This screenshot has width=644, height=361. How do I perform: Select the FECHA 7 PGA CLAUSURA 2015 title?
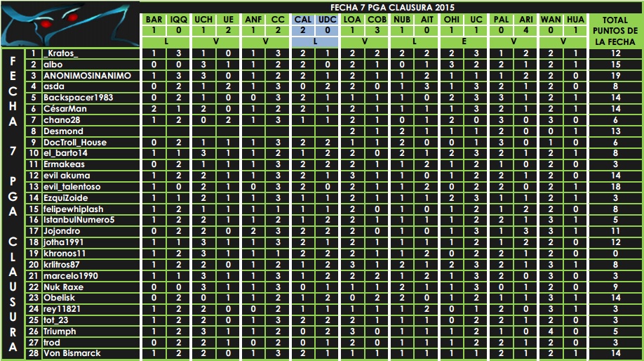[x=392, y=8]
